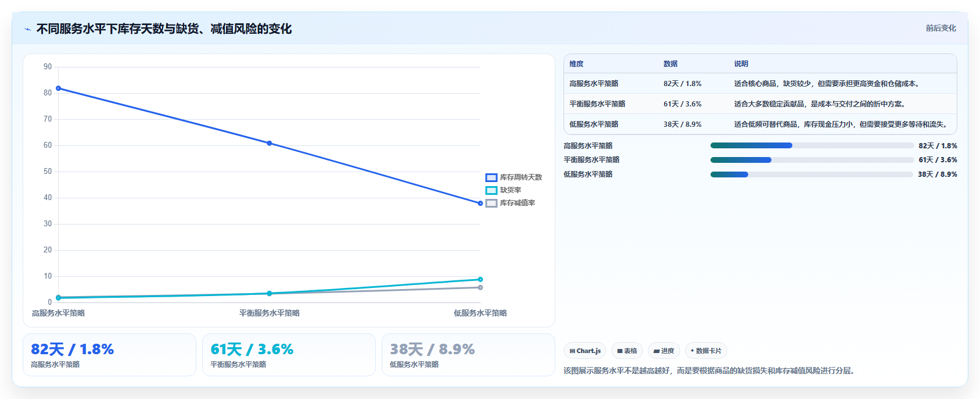Click the 高服务水平策略 progress bar
This screenshot has height=399, width=980.
point(812,145)
